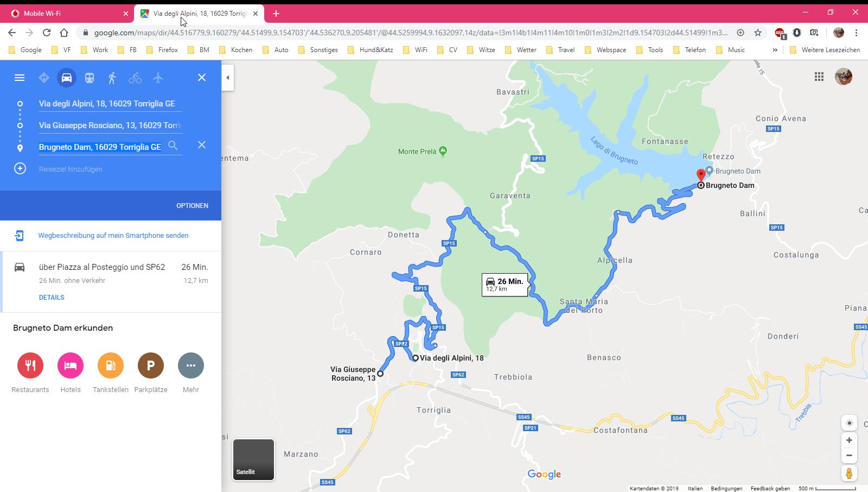Open the Google Maps hamburger menu
Image resolution: width=868 pixels, height=492 pixels.
point(20,78)
